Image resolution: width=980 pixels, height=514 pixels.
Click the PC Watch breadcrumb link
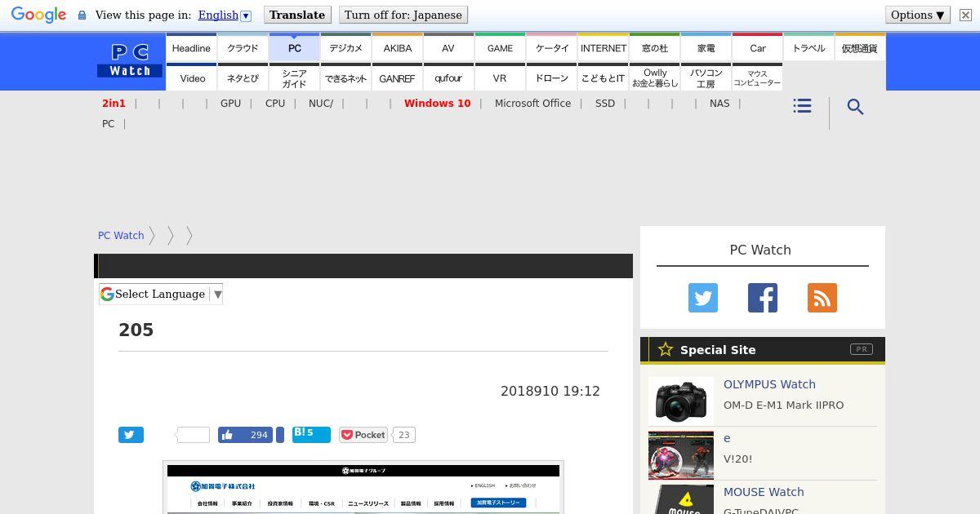(121, 236)
